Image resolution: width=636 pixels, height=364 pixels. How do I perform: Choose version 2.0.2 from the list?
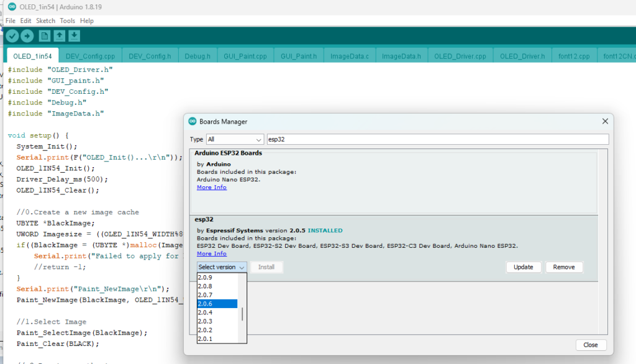[x=217, y=330]
